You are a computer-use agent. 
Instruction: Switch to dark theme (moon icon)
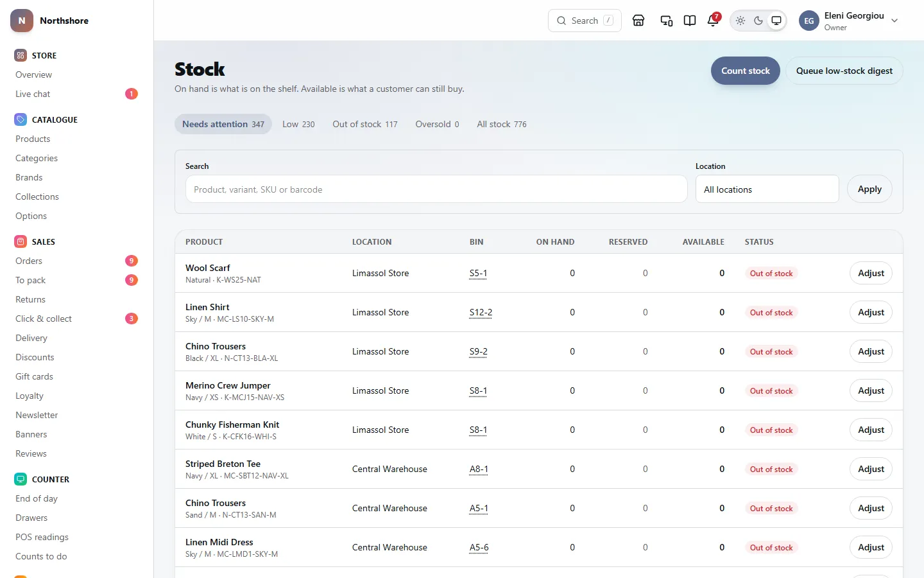[x=758, y=21]
